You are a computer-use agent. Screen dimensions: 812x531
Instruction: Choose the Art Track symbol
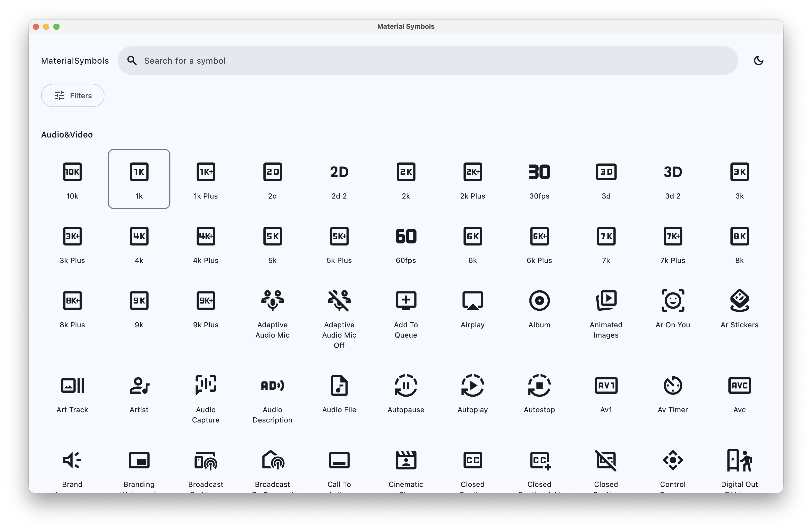pos(72,385)
